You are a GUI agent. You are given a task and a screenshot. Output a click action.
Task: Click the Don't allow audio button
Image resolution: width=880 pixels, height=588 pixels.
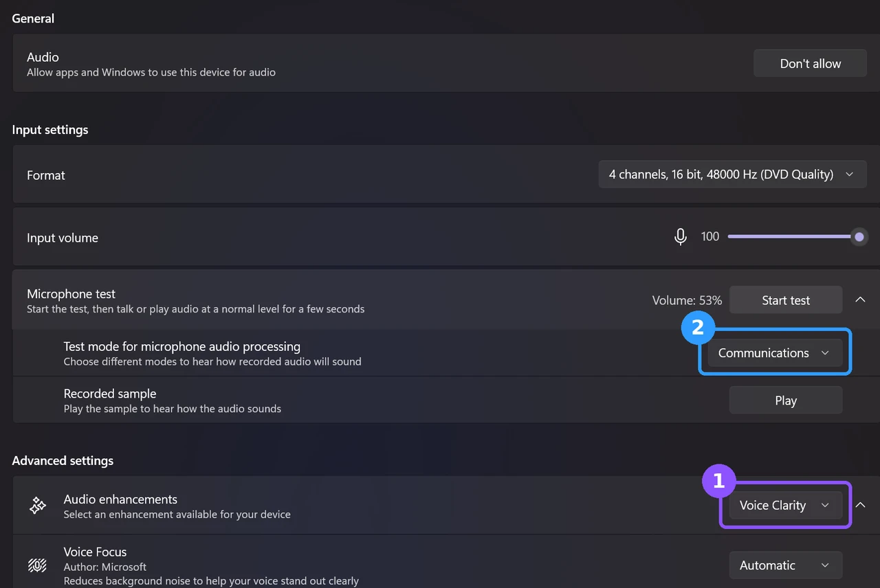click(810, 63)
